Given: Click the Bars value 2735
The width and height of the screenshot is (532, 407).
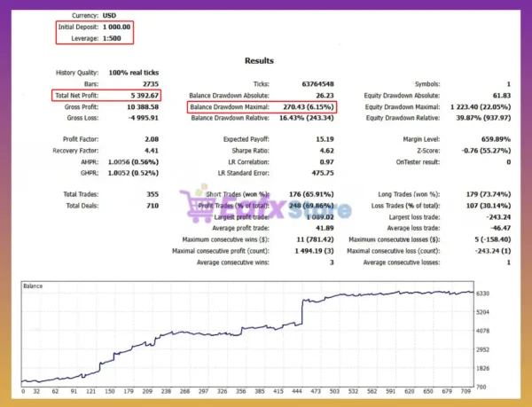Looking at the screenshot, I should [x=151, y=84].
